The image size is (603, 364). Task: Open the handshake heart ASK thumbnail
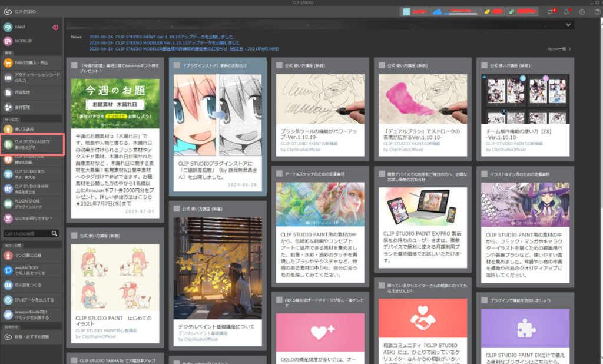coord(423,319)
